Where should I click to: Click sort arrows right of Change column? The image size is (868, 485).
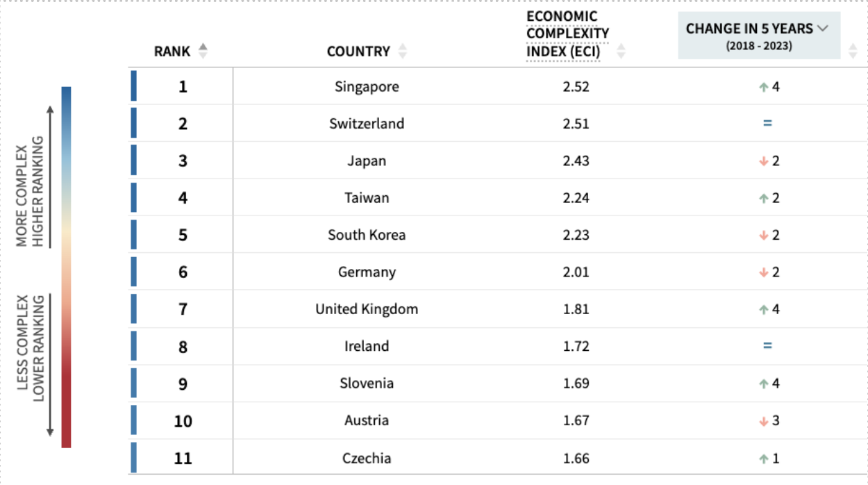click(853, 51)
